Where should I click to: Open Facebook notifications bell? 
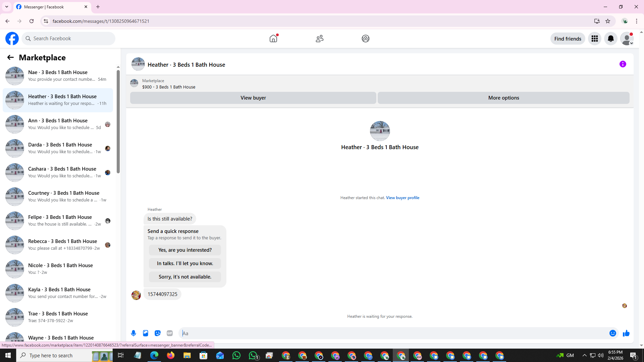point(610,39)
